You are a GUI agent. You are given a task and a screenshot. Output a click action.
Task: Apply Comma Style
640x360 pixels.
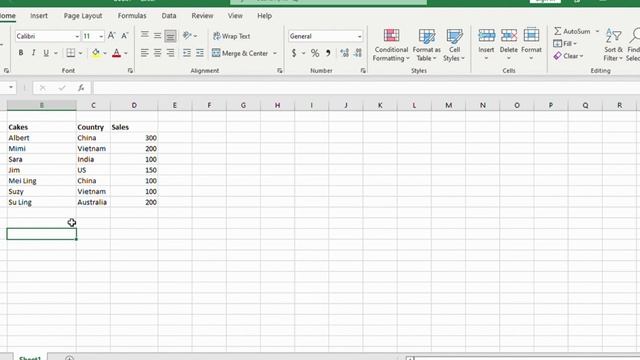328,53
